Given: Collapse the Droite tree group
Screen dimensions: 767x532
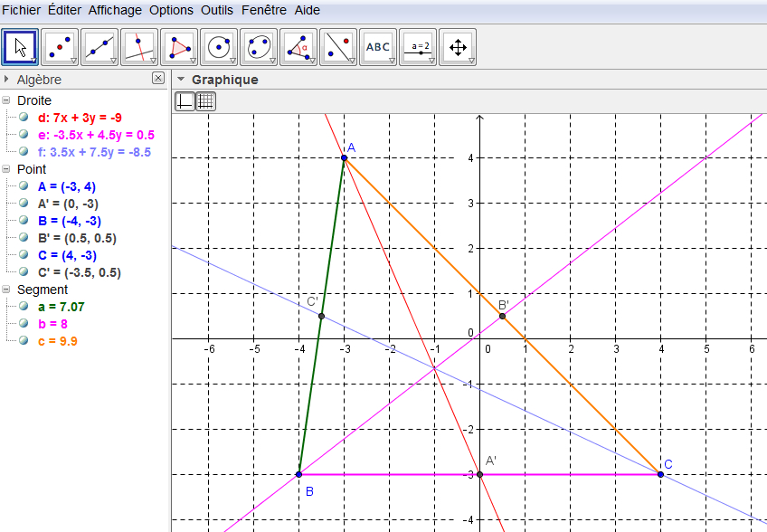Looking at the screenshot, I should click(x=7, y=100).
